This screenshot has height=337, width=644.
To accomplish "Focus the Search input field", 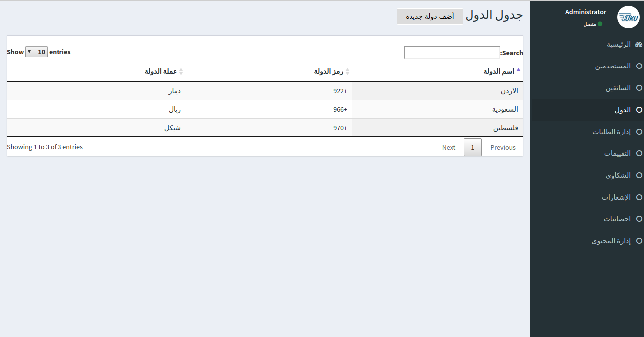I will 452,53.
